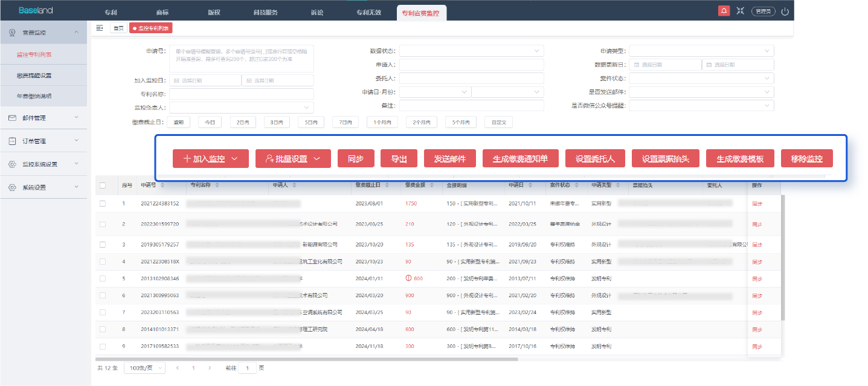This screenshot has width=868, height=386.
Task: Filter deadline by 逾期 button
Action: (178, 122)
